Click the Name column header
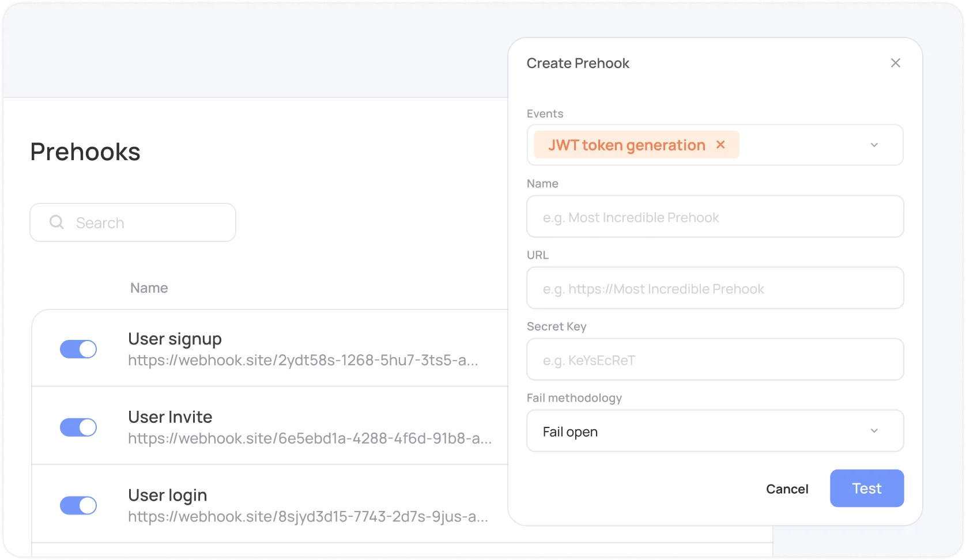 pyautogui.click(x=149, y=288)
